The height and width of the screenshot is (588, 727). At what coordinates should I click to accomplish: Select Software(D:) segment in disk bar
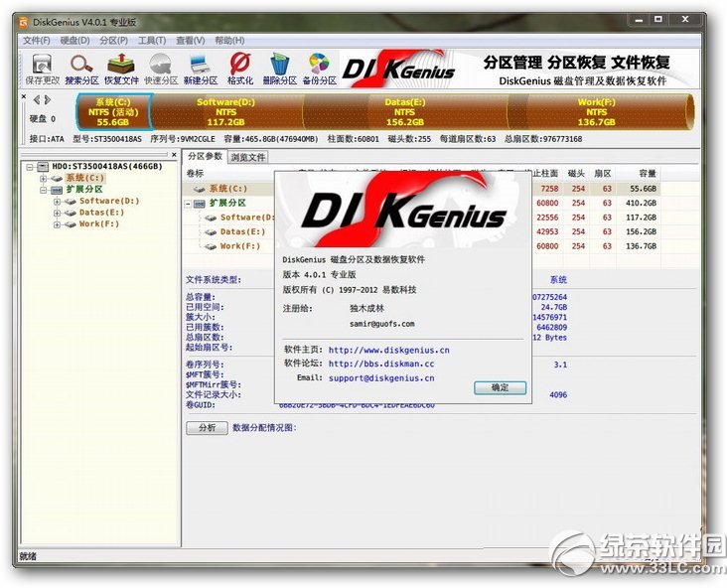[x=226, y=112]
